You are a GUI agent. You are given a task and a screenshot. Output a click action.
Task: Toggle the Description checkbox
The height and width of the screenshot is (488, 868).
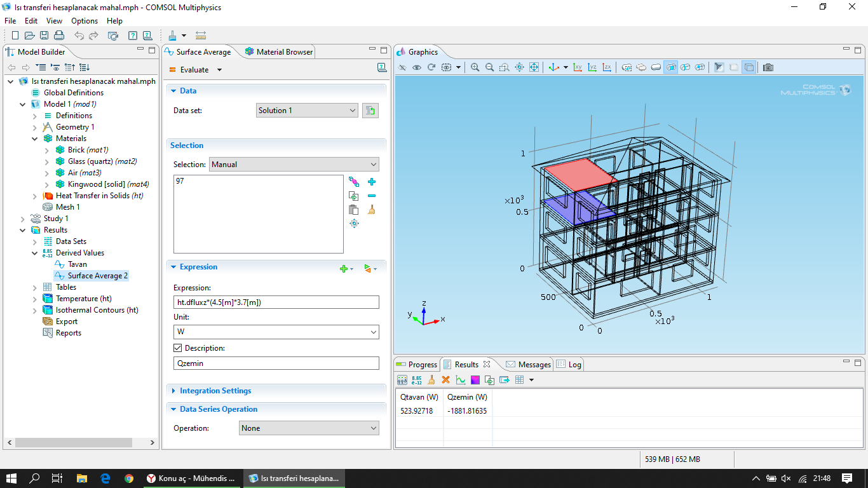coord(178,348)
